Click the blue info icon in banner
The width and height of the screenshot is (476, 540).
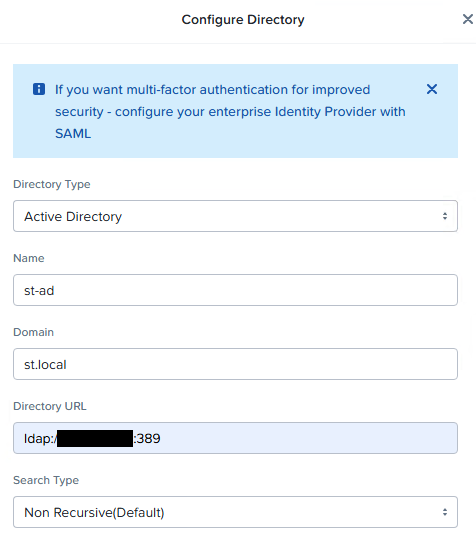click(x=39, y=89)
